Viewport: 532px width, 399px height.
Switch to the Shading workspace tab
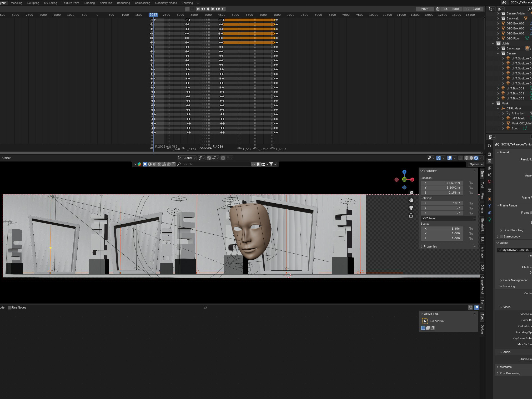(x=89, y=3)
